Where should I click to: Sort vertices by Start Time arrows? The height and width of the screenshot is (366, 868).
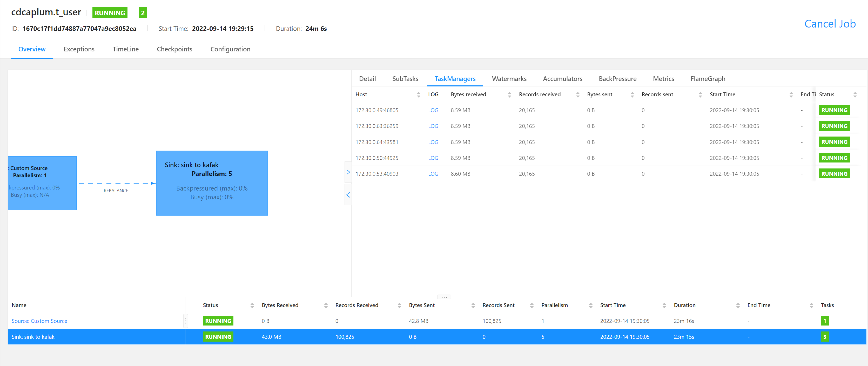tap(664, 305)
